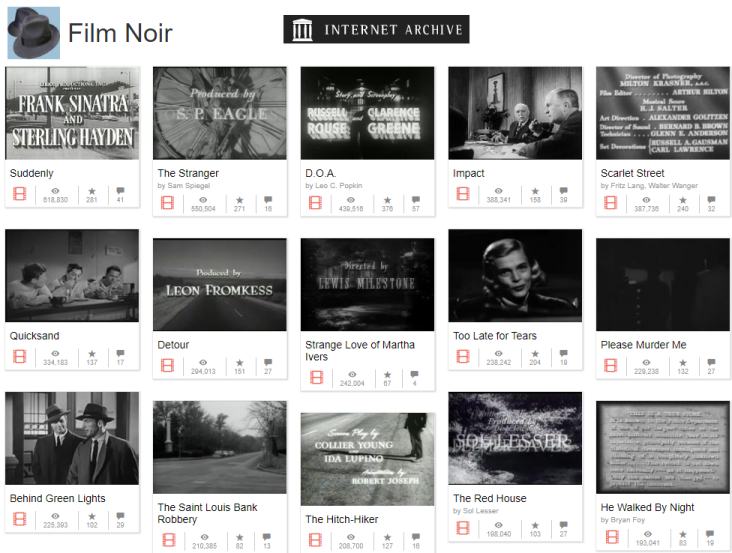Click the star favorites icon on D.O.A. card

point(387,200)
